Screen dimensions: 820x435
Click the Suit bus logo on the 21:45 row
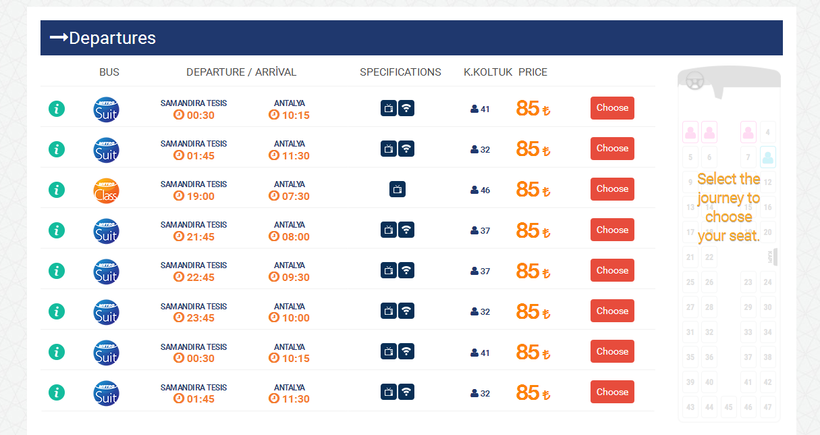click(x=106, y=230)
